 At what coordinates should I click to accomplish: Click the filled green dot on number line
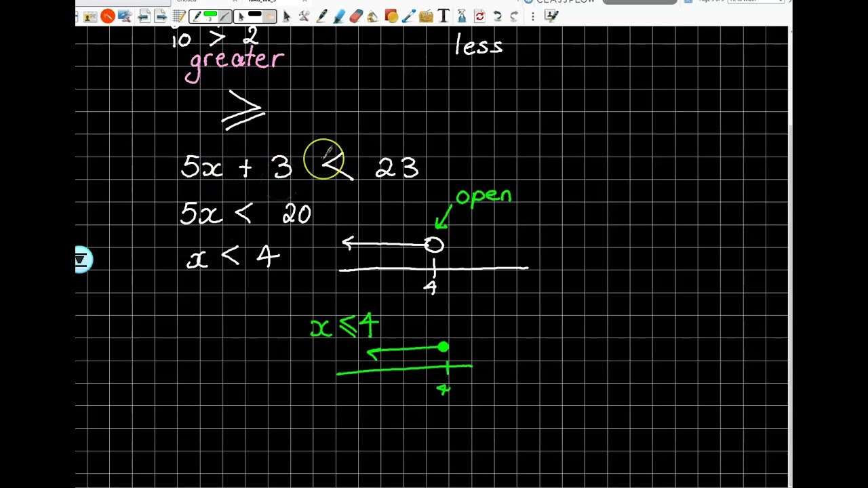point(443,347)
